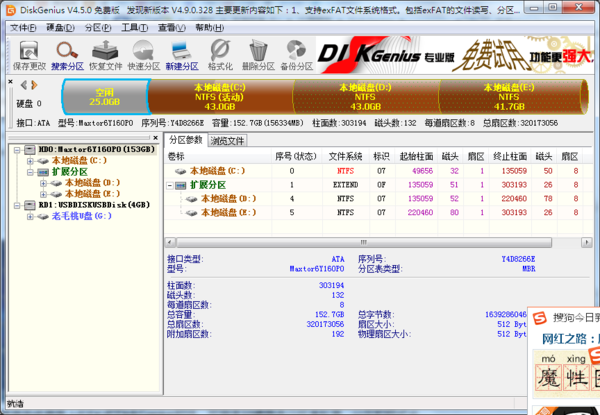The width and height of the screenshot is (600, 415).
Task: Click HD0 hard disk icon in tree
Action: (30, 150)
